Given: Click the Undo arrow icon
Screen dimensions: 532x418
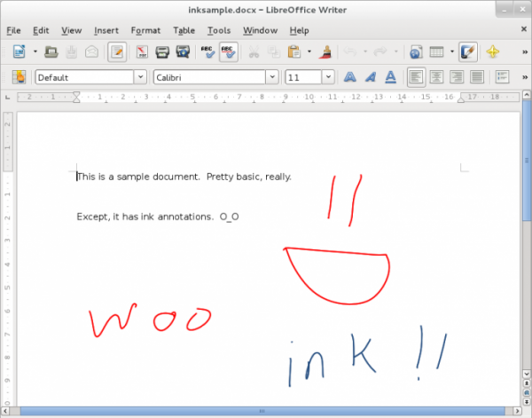Looking at the screenshot, I should point(350,52).
